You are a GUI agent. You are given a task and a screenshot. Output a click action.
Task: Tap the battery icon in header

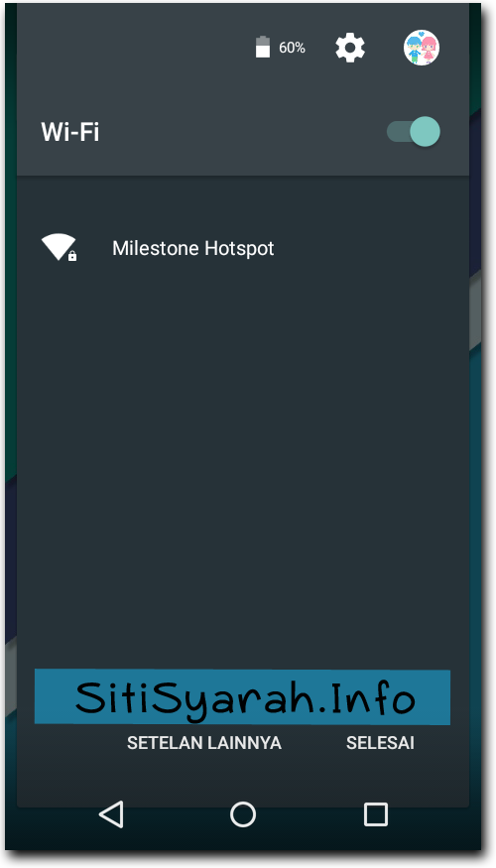pyautogui.click(x=263, y=47)
